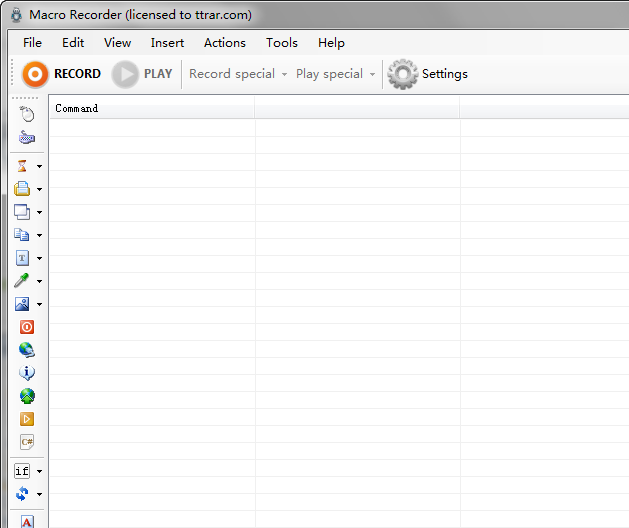Open the Tools menu
Screen dimensions: 629x528
point(282,43)
